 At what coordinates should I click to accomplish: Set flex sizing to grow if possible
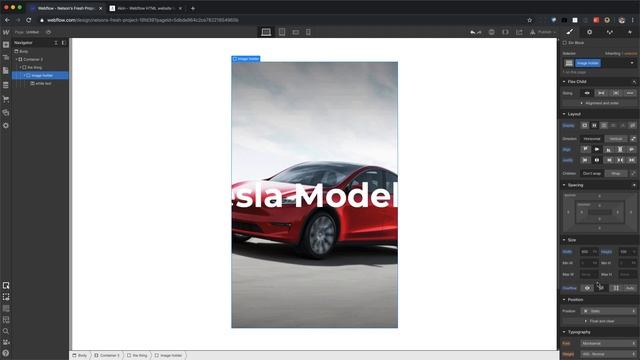coord(601,93)
